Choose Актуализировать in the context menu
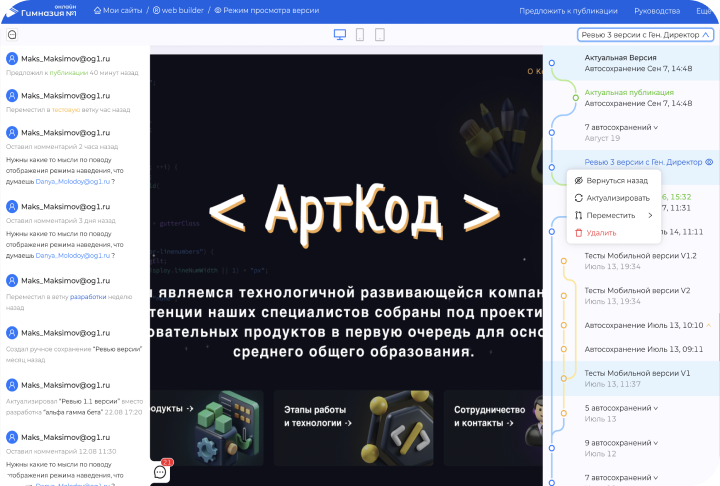Viewport: 720px width, 486px height. coord(613,198)
